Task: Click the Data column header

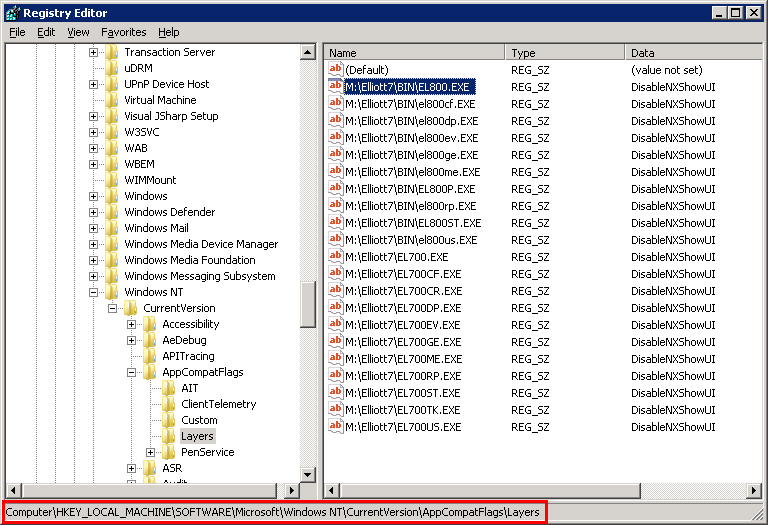Action: (x=690, y=52)
